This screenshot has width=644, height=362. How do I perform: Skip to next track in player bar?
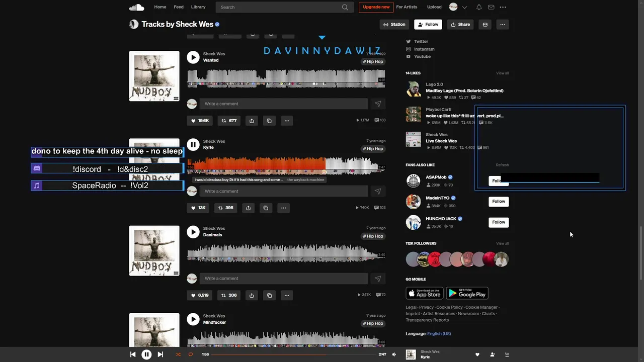[160, 354]
